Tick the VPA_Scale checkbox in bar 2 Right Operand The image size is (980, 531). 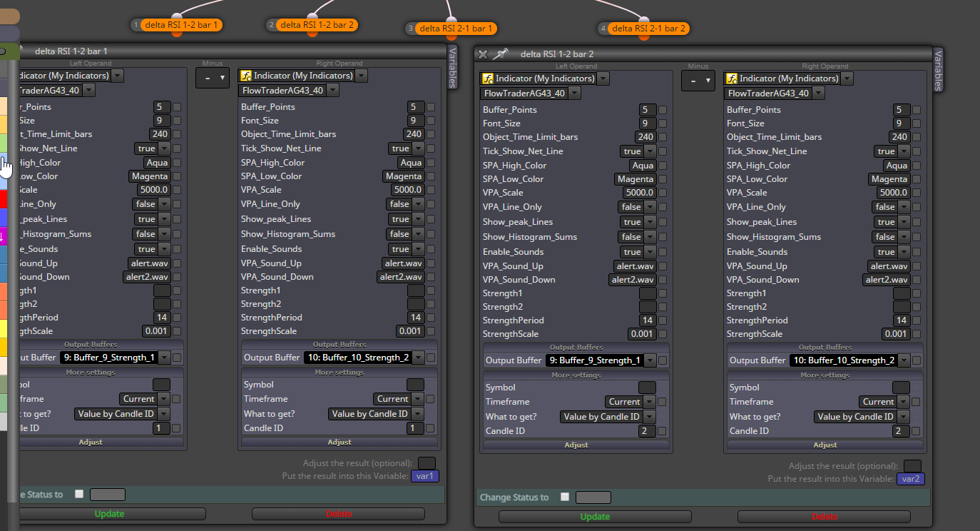(x=917, y=193)
